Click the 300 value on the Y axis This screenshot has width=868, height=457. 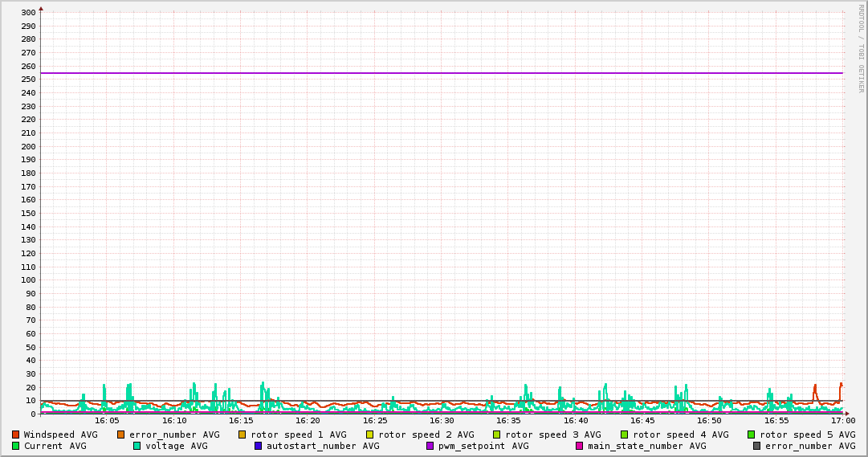pyautogui.click(x=27, y=13)
